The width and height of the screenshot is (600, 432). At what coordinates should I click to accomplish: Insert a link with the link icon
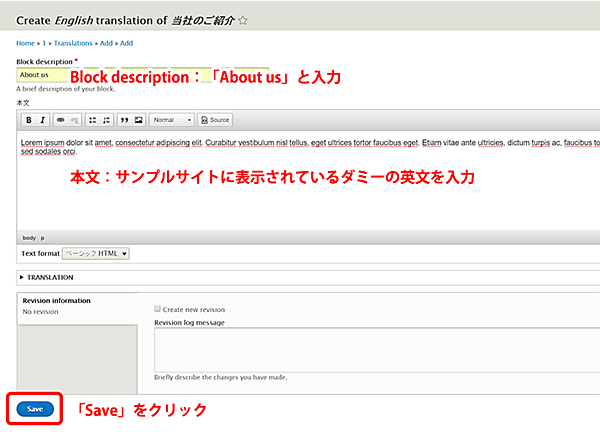coord(60,120)
